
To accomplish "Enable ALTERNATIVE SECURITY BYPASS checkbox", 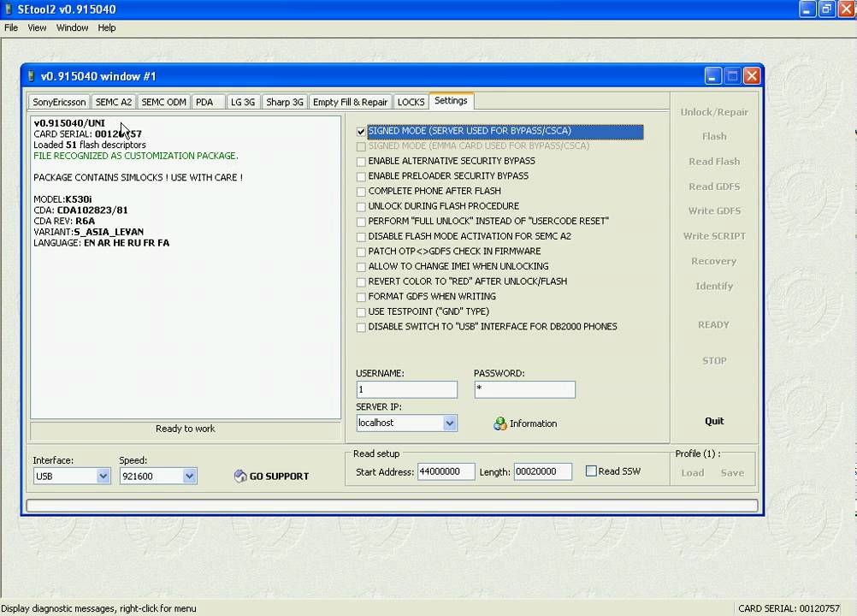I will point(361,161).
